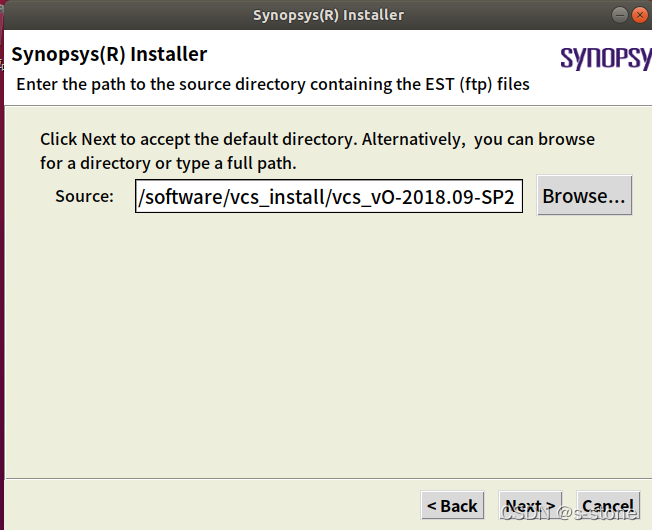The image size is (652, 530).
Task: Click the 'Click Next to accept' instruction line
Action: [317, 139]
